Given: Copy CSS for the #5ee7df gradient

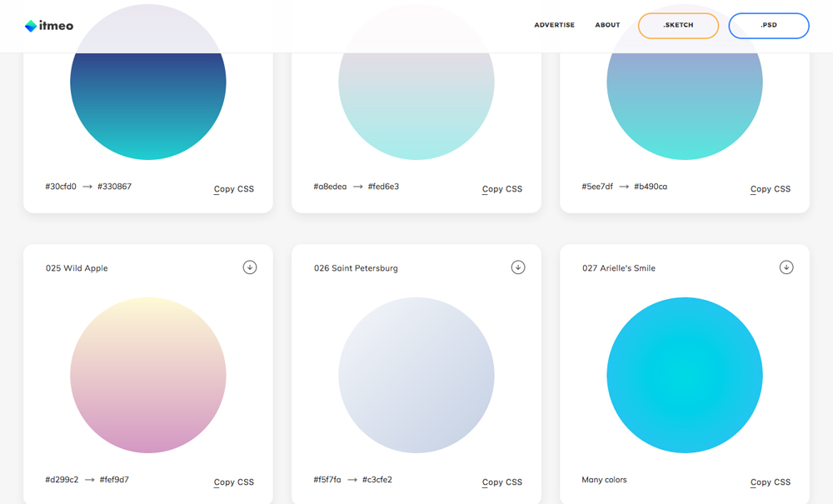Looking at the screenshot, I should 771,189.
